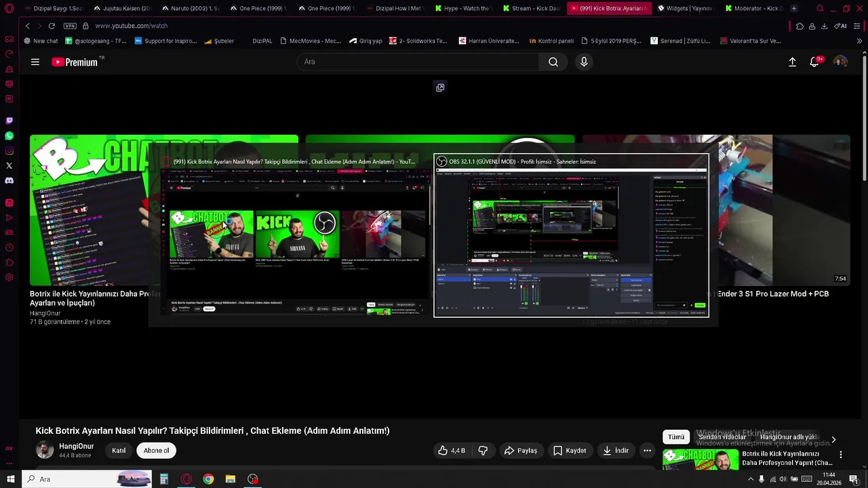Open Easy Setup menu in browser toolbar
The width and height of the screenshot is (868, 488).
click(857, 26)
